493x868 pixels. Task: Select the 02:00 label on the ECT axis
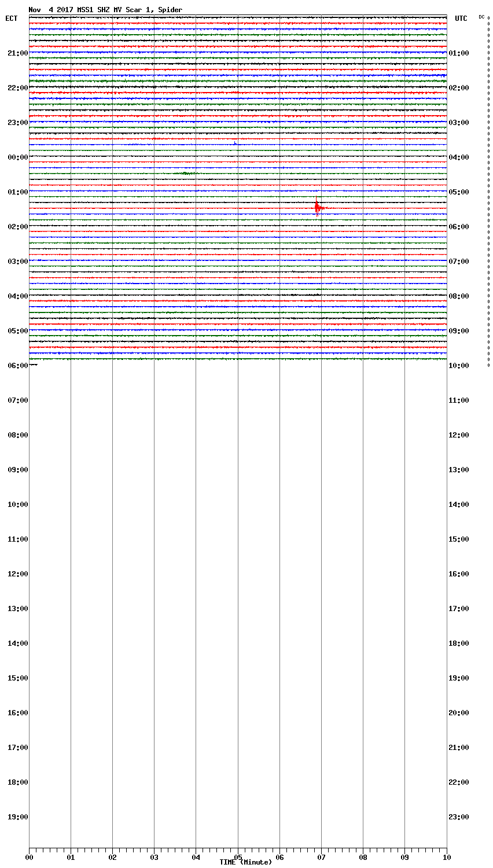[x=18, y=227]
